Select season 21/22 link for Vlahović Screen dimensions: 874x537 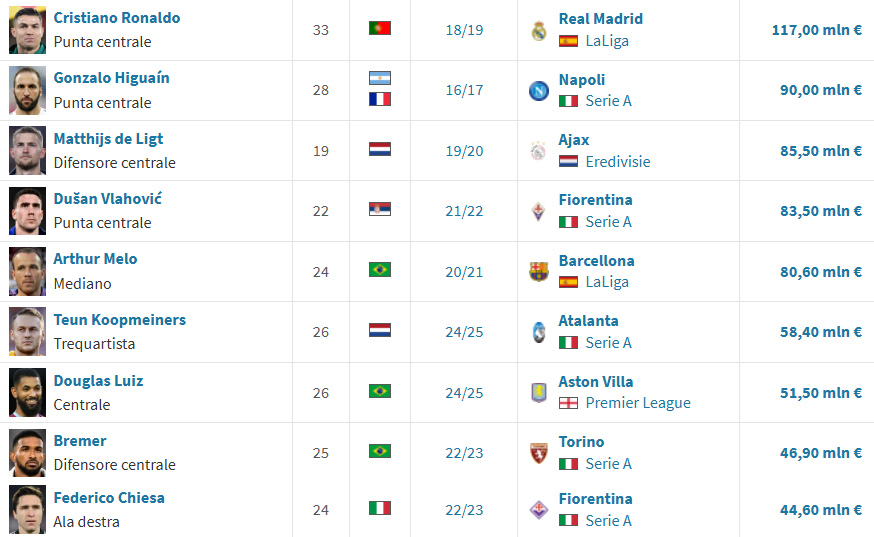(x=464, y=211)
